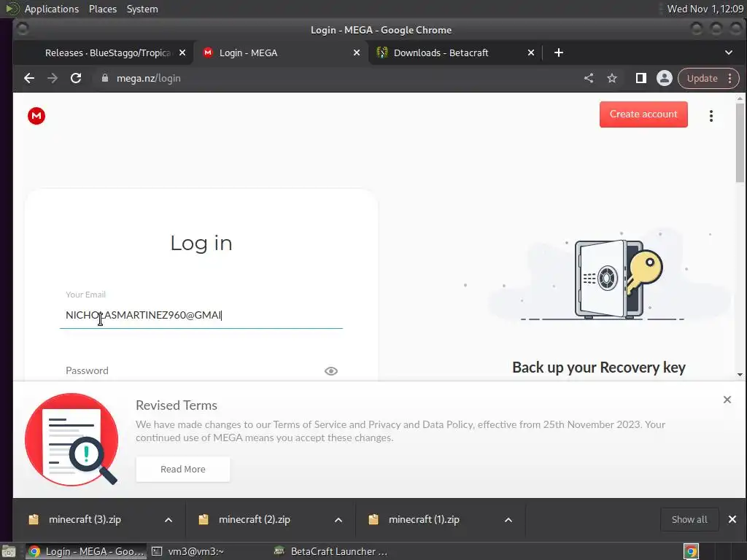This screenshot has height=560, width=747.
Task: Click the Back up your Recovery key text
Action: pos(599,367)
